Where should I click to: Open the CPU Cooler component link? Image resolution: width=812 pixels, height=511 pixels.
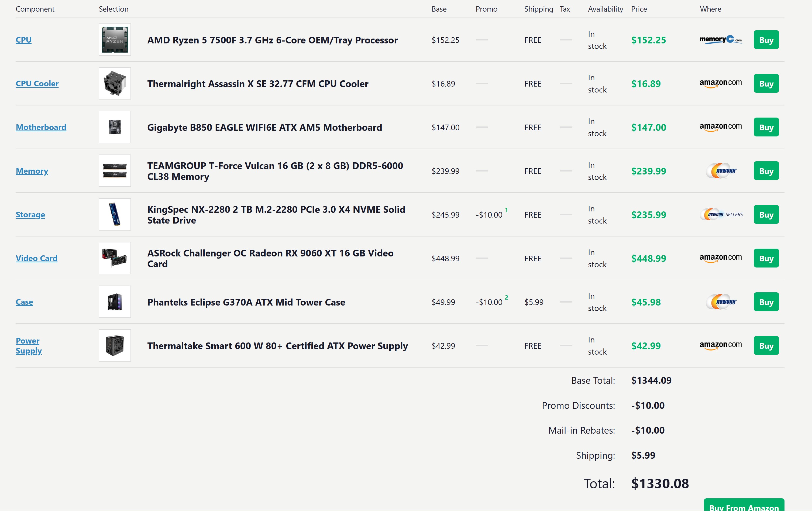[37, 83]
